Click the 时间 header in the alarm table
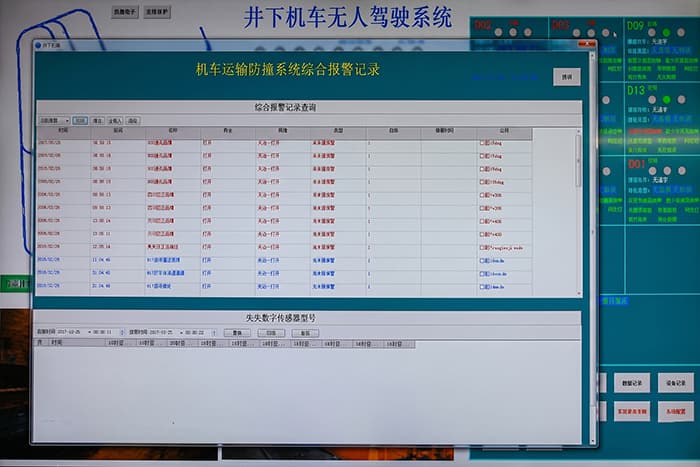The image size is (700, 467). pos(63,131)
